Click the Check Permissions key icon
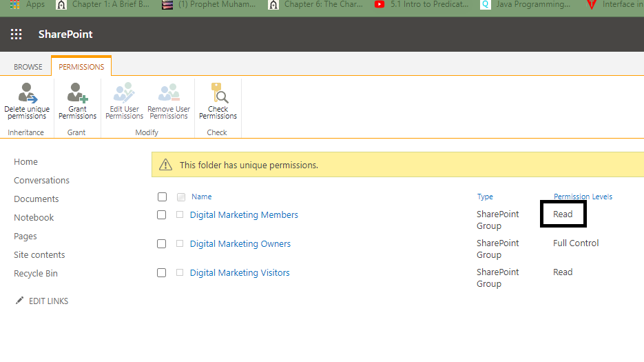The height and width of the screenshot is (362, 644). coord(219,92)
